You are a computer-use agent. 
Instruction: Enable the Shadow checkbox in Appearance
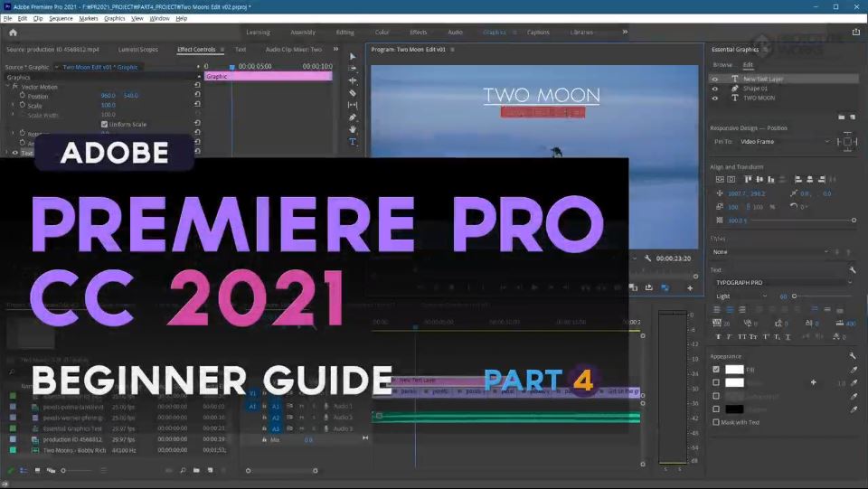tap(716, 409)
